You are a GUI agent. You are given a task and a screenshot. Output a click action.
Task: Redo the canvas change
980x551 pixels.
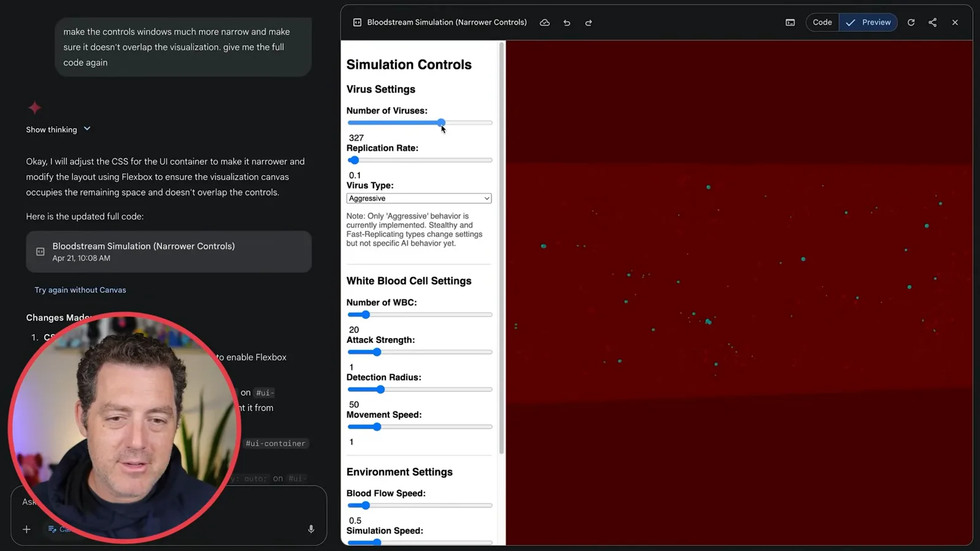(x=589, y=23)
